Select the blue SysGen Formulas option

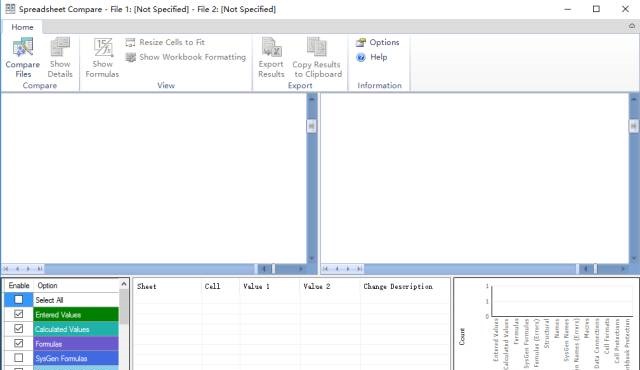(76, 359)
